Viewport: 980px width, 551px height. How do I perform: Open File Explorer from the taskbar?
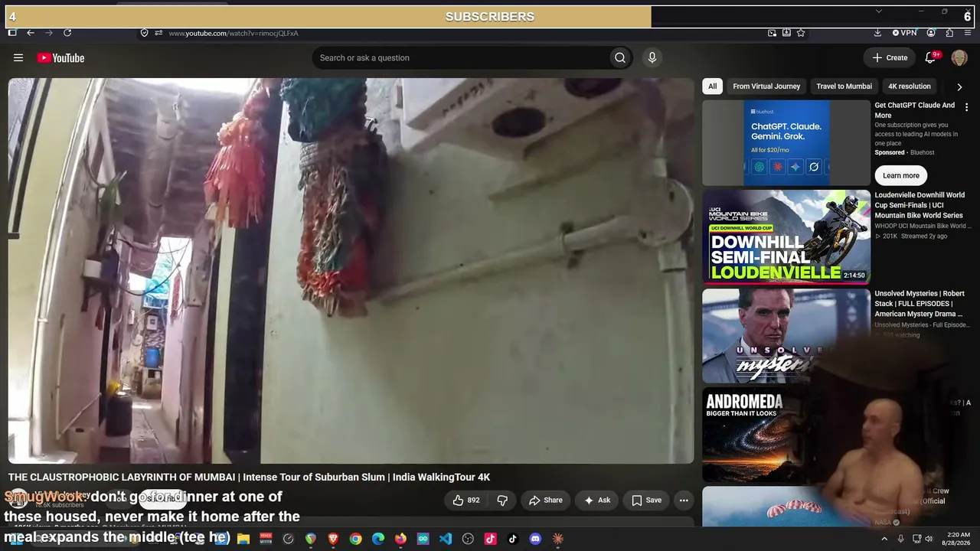[243, 539]
